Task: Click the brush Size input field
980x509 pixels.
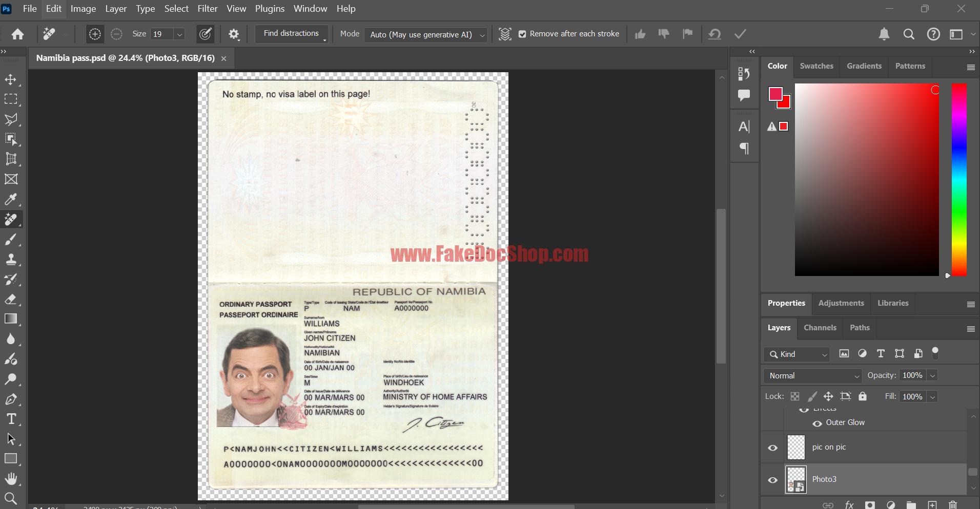Action: pos(162,34)
